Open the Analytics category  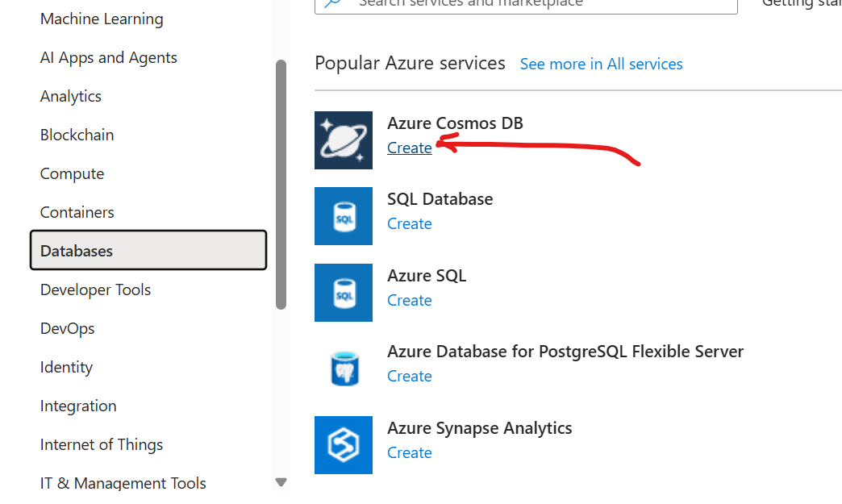[71, 97]
